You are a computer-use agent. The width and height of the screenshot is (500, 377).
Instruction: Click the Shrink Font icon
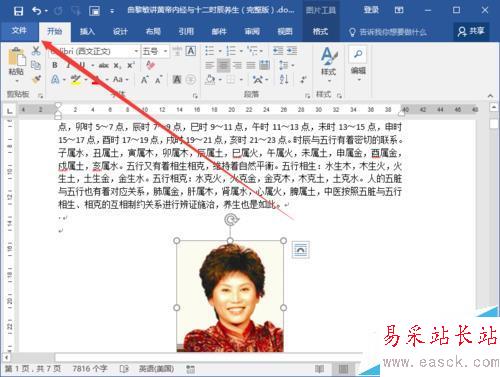pos(158,80)
